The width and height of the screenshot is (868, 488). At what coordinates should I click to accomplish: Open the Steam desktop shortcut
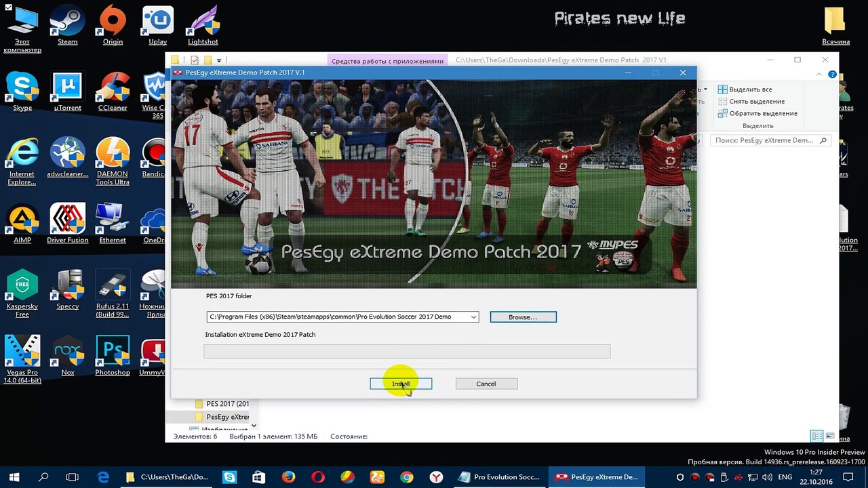point(67,26)
